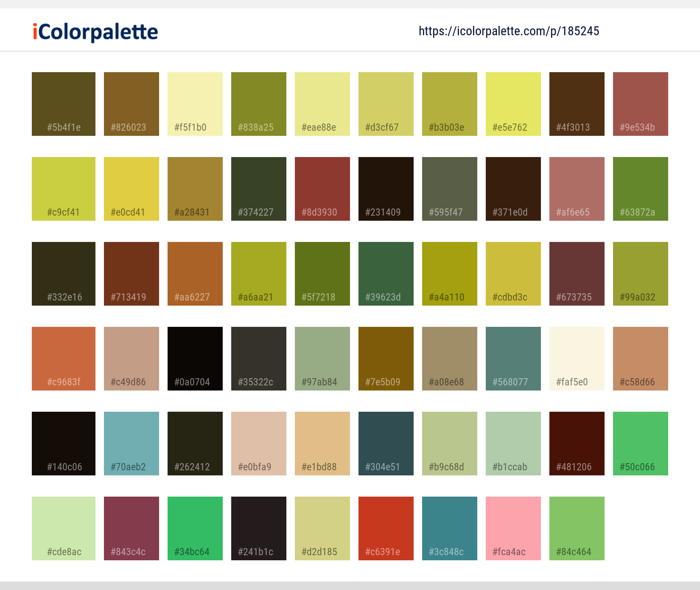The image size is (700, 590).
Task: Click the #c9cf41 swatch
Action: click(x=64, y=189)
